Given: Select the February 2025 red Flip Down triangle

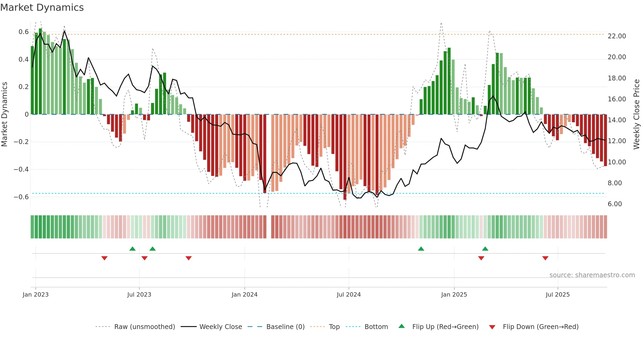Looking at the screenshot, I should tap(481, 258).
